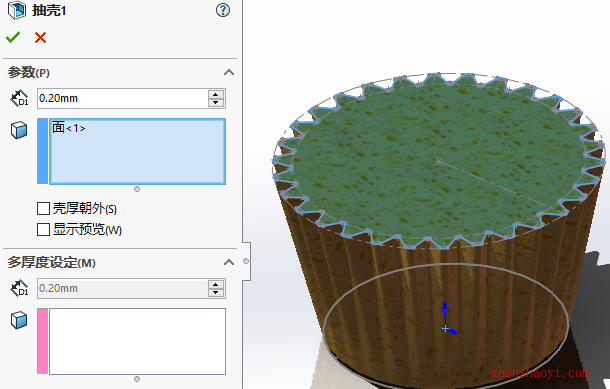Enable the 壳厚朝外 checkbox
The height and width of the screenshot is (389, 610).
click(x=43, y=209)
